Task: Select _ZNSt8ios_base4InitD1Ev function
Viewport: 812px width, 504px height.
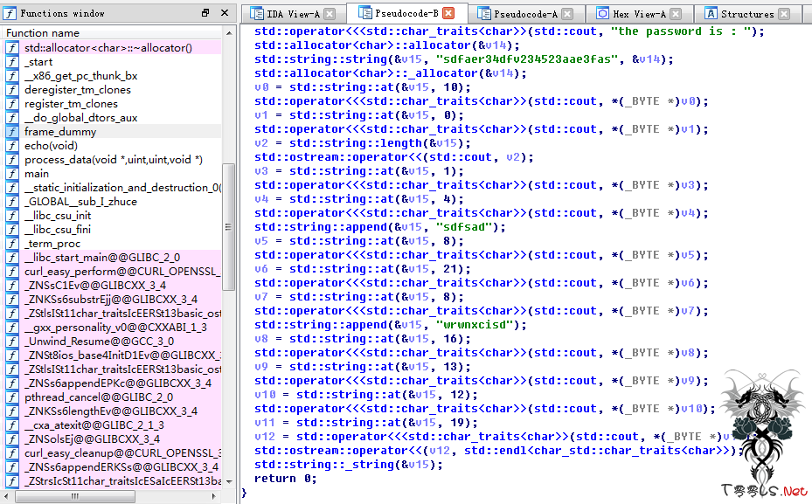Action: [113, 355]
